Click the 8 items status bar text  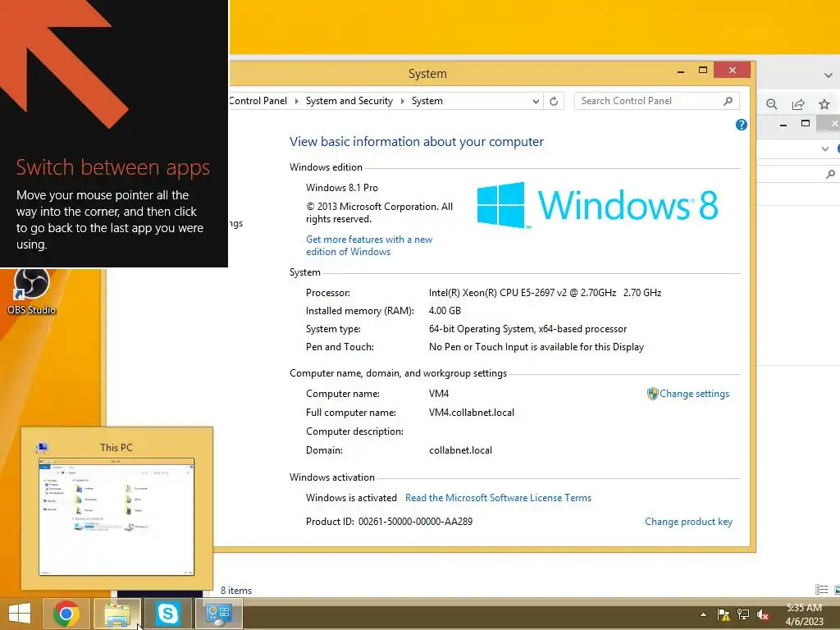coord(236,591)
